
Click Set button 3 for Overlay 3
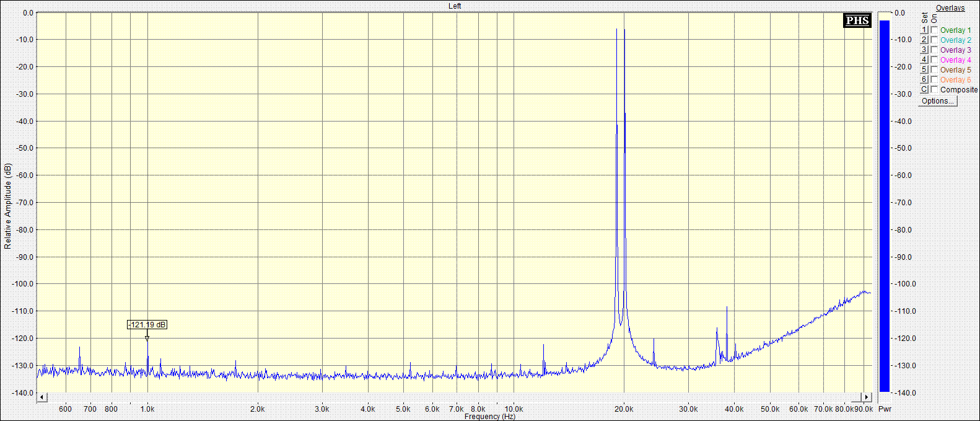pyautogui.click(x=924, y=50)
